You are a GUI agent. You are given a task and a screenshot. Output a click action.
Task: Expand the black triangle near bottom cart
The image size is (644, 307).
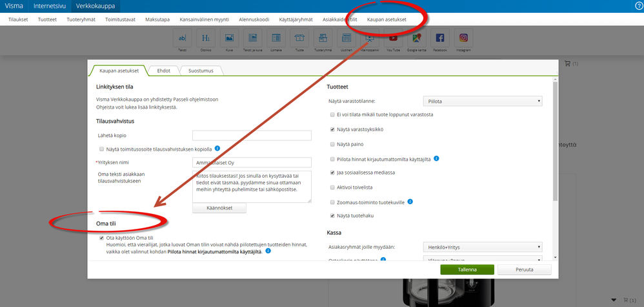pos(614,300)
